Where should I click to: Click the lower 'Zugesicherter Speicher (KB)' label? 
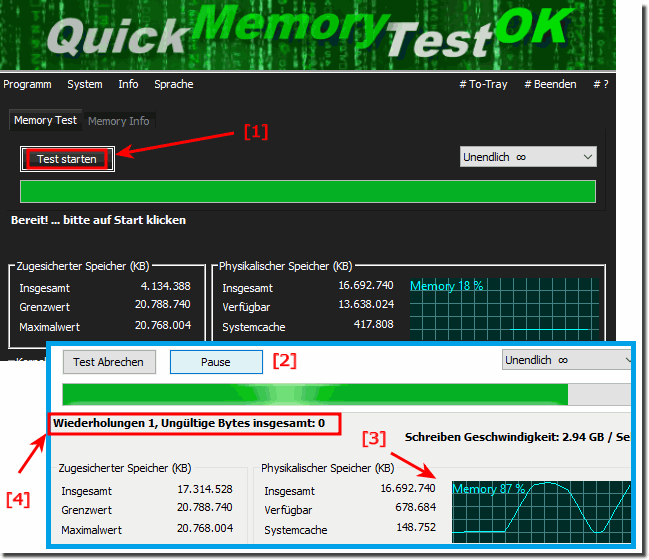click(x=125, y=468)
